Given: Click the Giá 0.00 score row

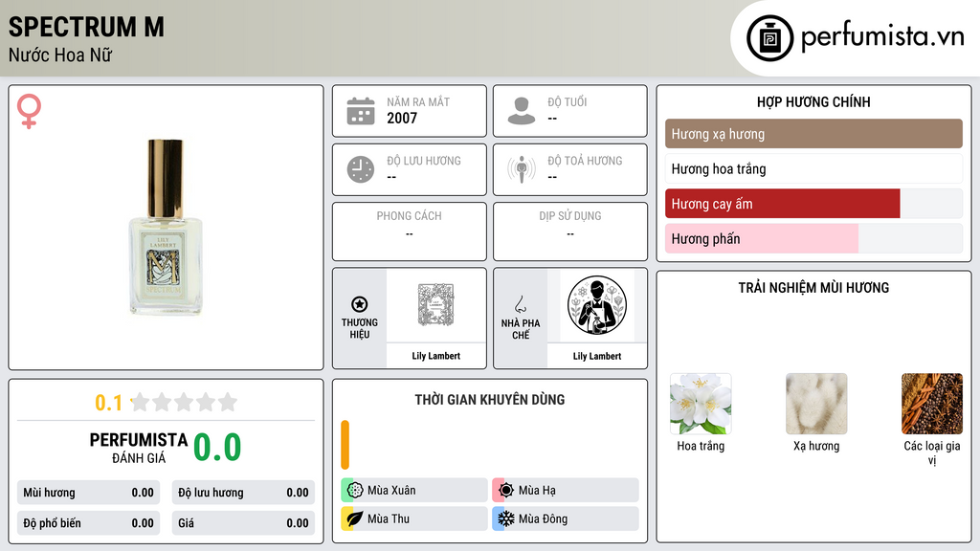Looking at the screenshot, I should pyautogui.click(x=243, y=523).
